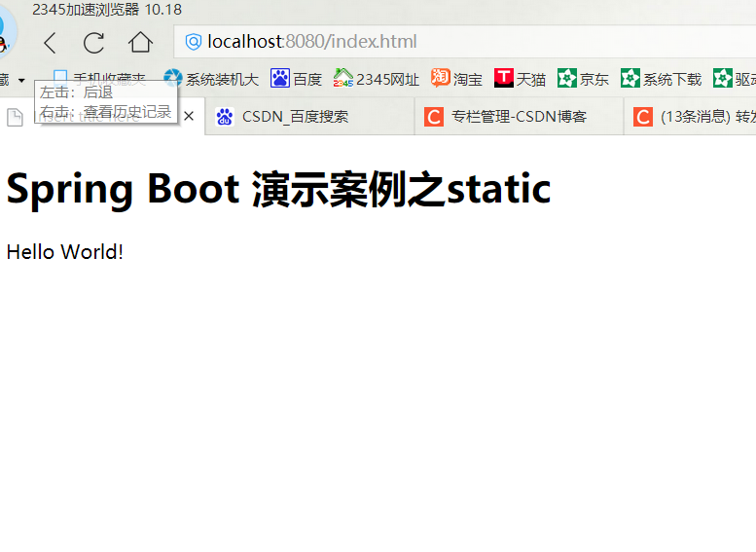Click the Spring Boot 演示案例之static heading
Image resolution: width=756 pixels, height=552 pixels.
(278, 189)
